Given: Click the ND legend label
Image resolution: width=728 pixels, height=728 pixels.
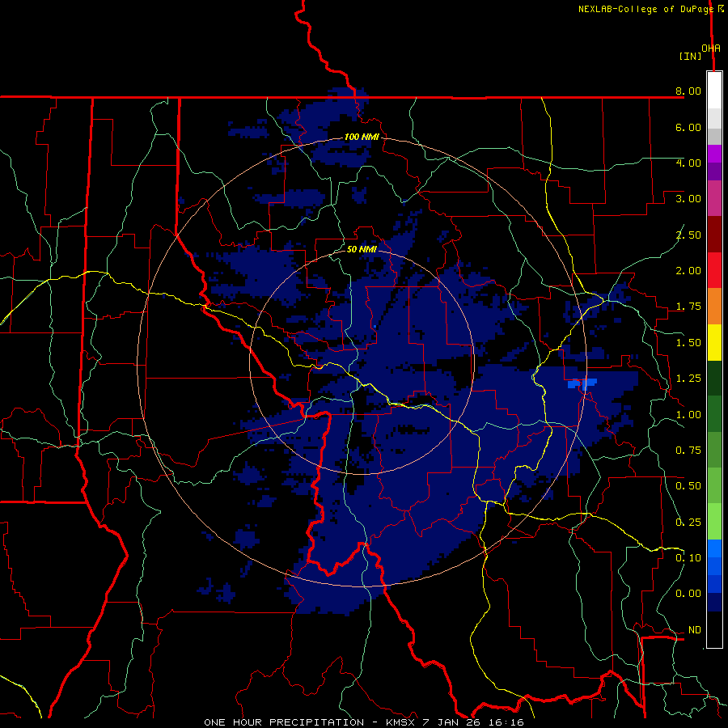Looking at the screenshot, I should 695,630.
